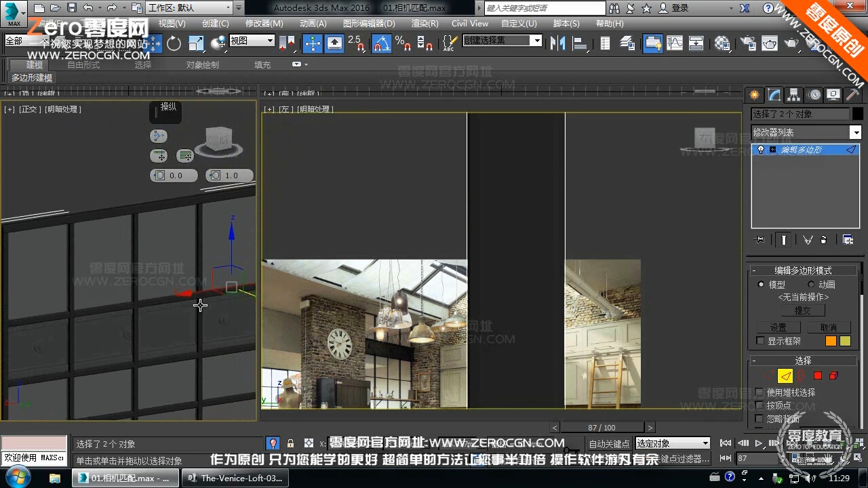The image size is (868, 488).
Task: Open the 选定对象 key filter dropdown
Action: [x=671, y=443]
